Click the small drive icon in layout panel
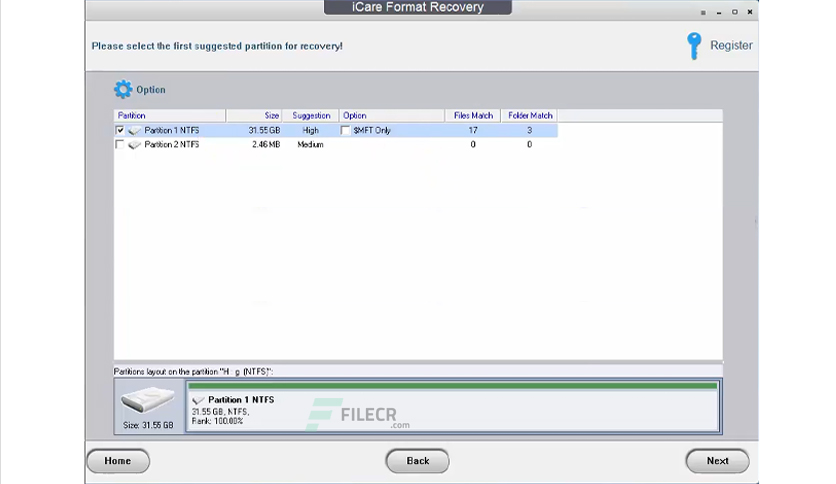Viewport: 836px width, 484px height. click(x=198, y=400)
